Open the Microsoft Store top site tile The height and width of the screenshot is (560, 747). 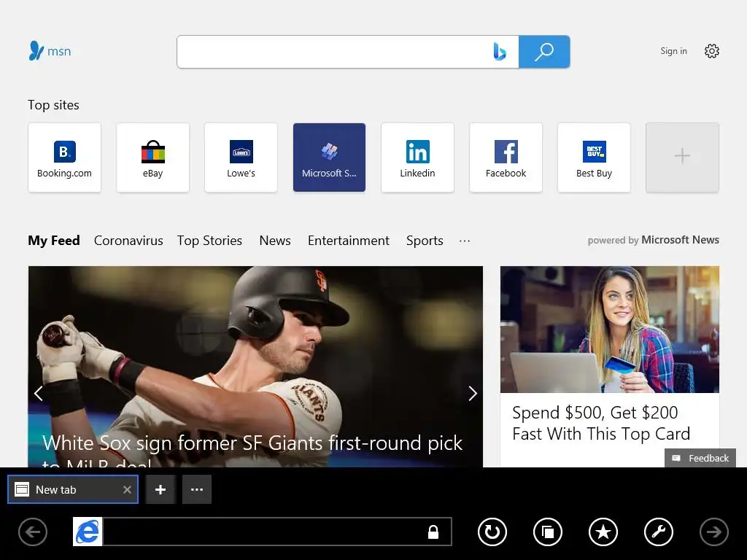point(329,157)
